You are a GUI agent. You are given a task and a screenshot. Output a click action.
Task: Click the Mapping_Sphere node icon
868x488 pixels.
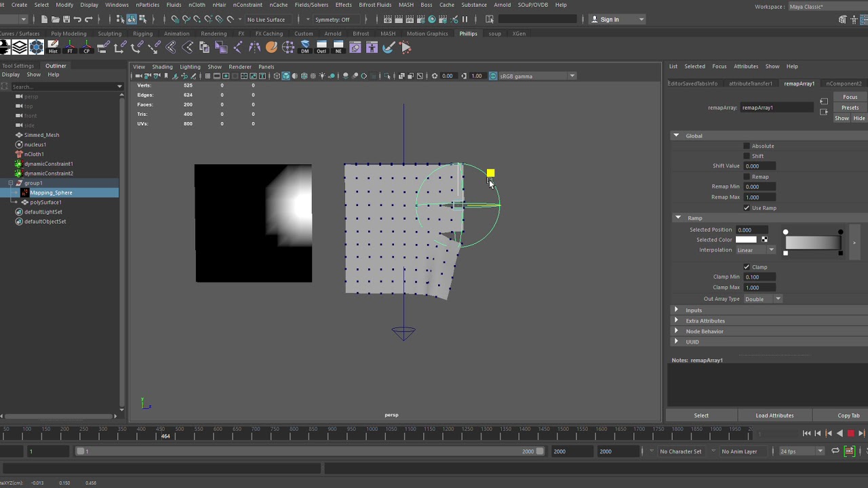[x=25, y=192]
